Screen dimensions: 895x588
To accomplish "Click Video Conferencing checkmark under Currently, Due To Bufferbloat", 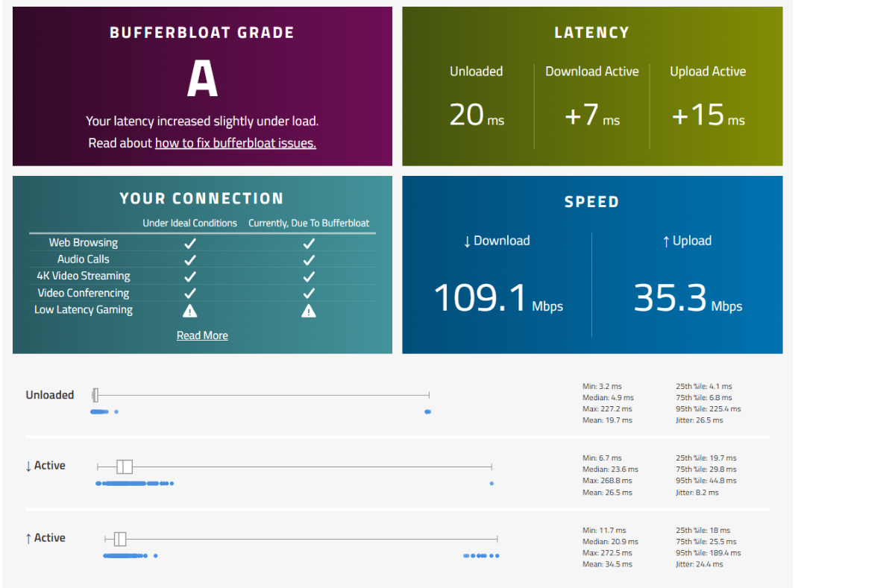I will click(x=309, y=293).
